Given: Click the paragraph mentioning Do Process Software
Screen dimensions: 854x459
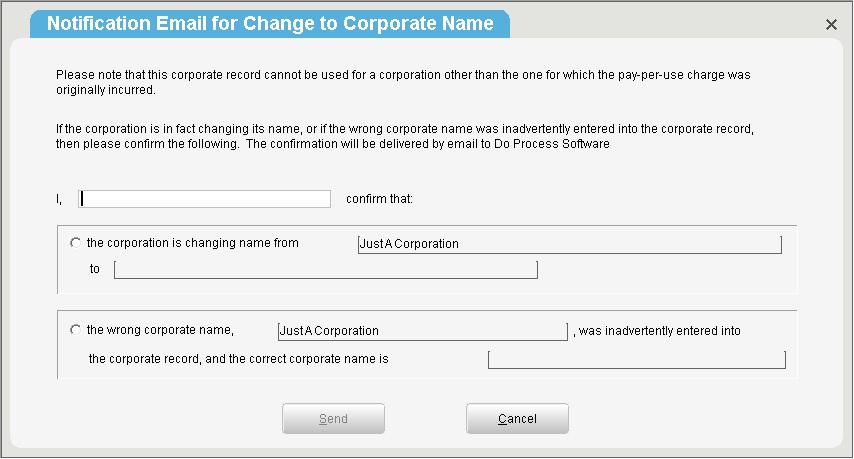Looking at the screenshot, I should [x=405, y=136].
